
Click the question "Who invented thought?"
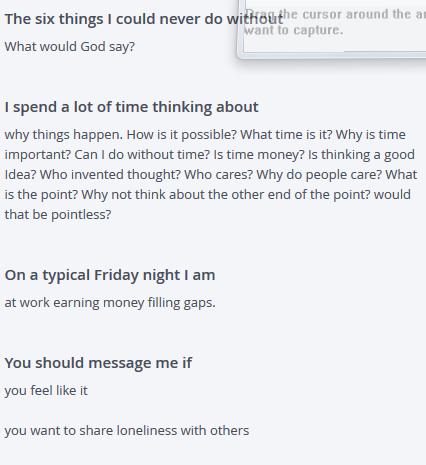(x=110, y=175)
